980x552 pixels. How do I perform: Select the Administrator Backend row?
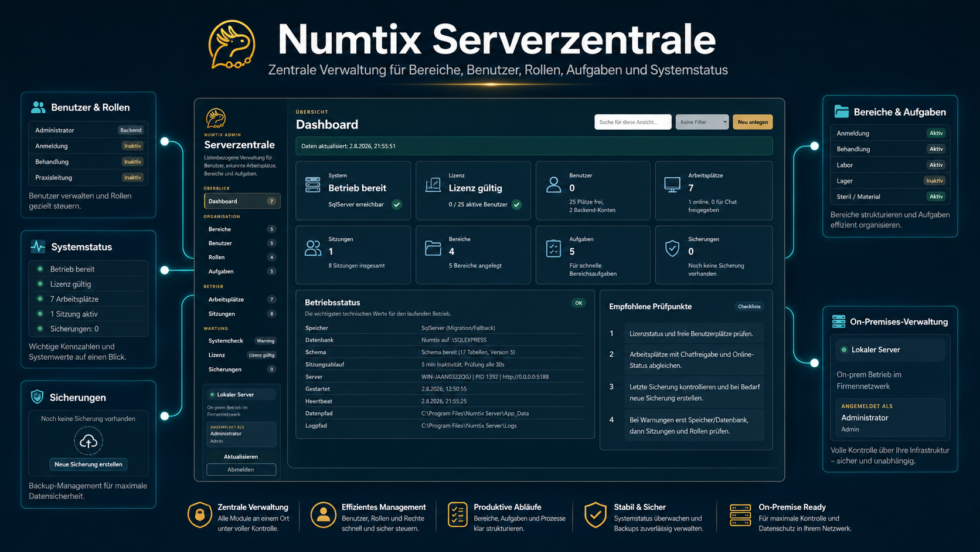tap(88, 130)
